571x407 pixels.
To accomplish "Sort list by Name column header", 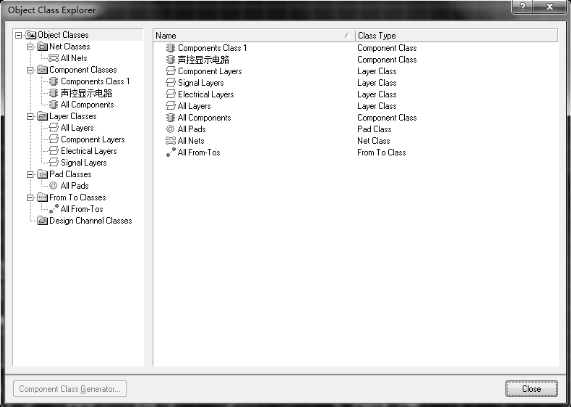I will 254,35.
